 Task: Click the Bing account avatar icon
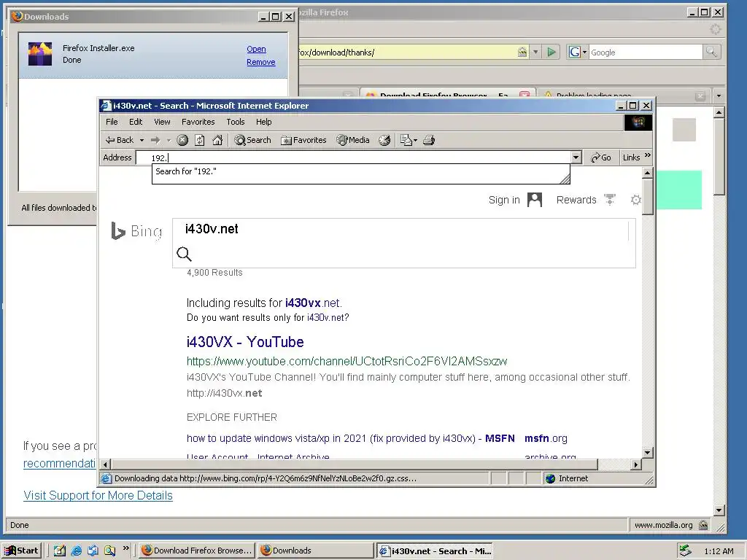point(535,200)
